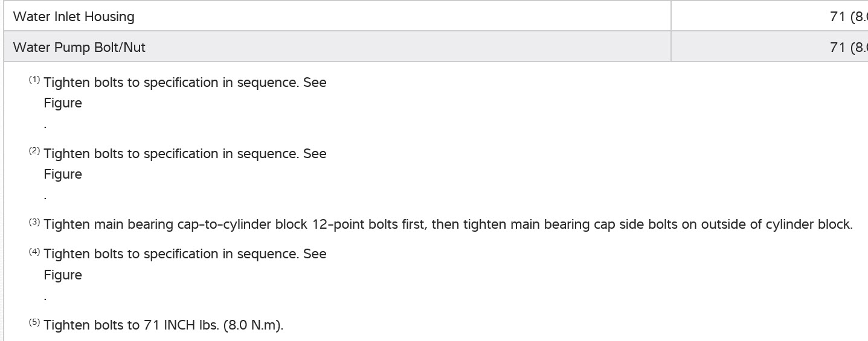This screenshot has width=868, height=341.
Task: Click footnote 4 'Tighten bolts to specification' text
Action: (x=185, y=254)
